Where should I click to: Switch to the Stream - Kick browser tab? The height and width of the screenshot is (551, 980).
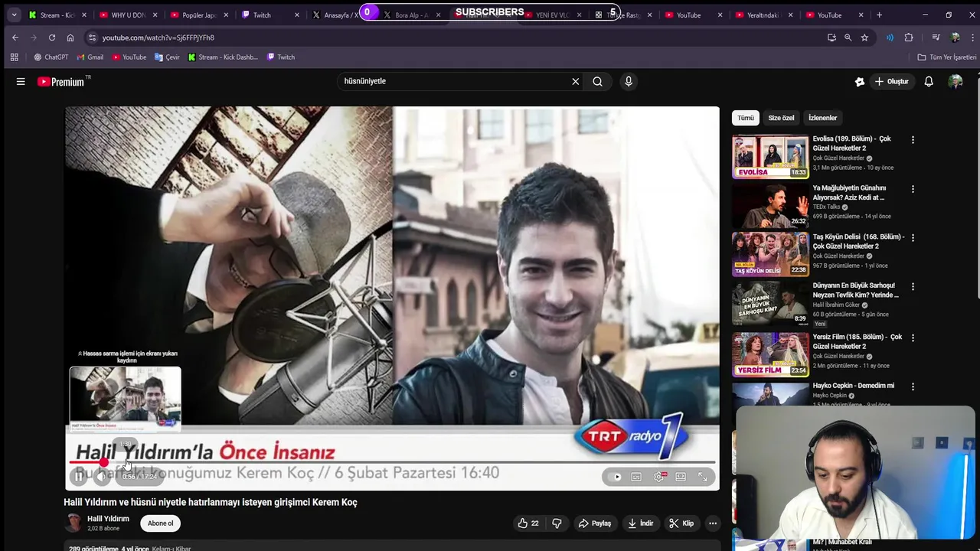pyautogui.click(x=57, y=15)
